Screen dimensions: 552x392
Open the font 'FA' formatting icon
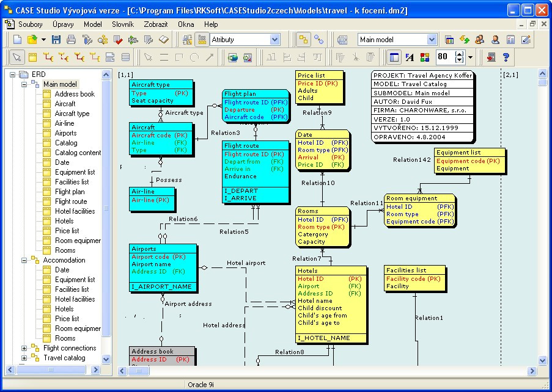tap(410, 57)
